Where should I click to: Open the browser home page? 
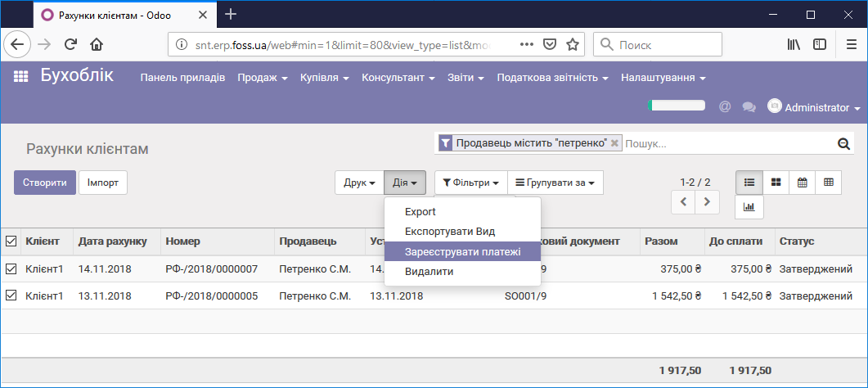pyautogui.click(x=97, y=44)
